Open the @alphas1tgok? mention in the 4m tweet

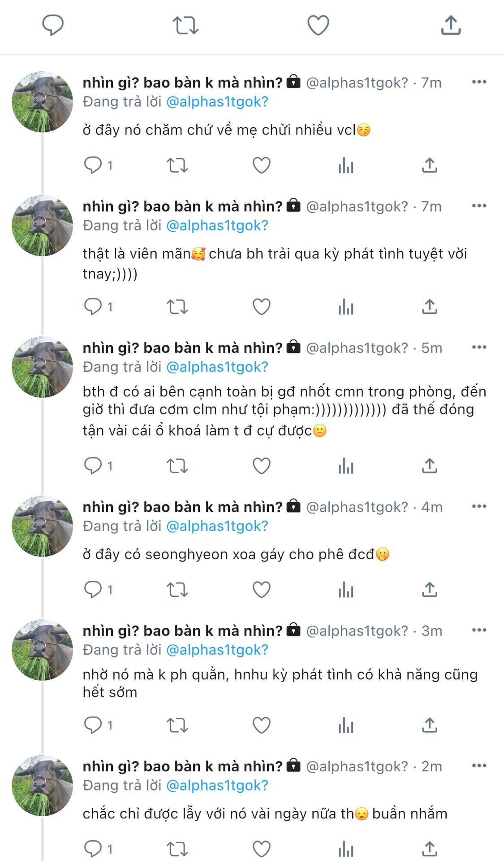(217, 526)
